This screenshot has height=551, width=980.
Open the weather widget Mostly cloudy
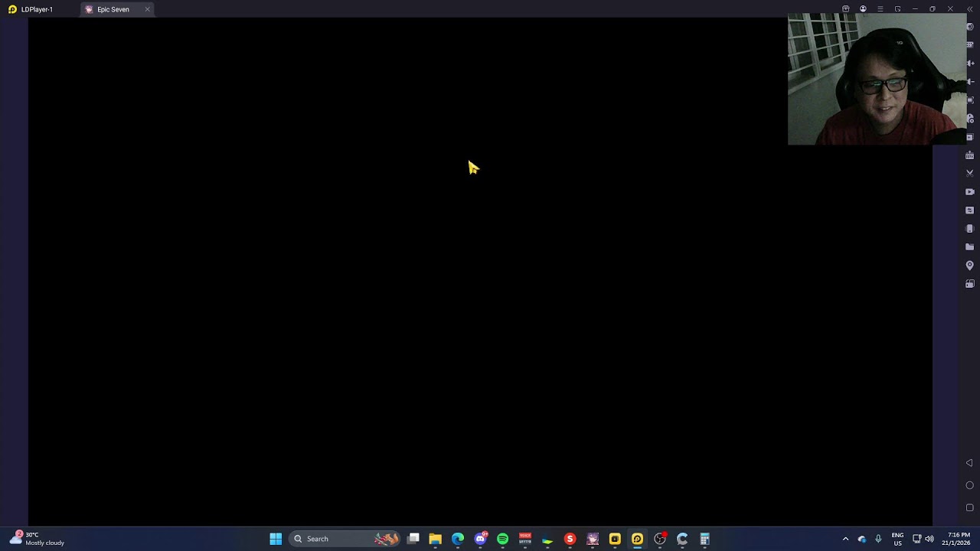click(x=37, y=539)
